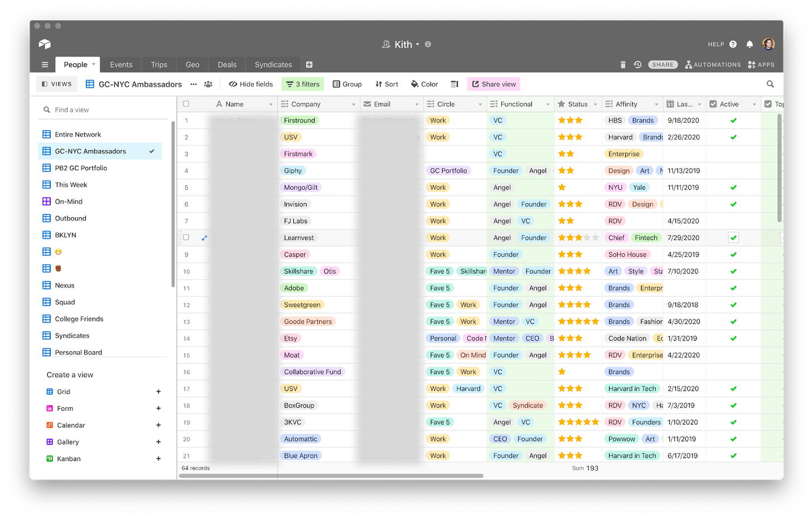
Task: Switch to the Trips tab
Action: [159, 65]
